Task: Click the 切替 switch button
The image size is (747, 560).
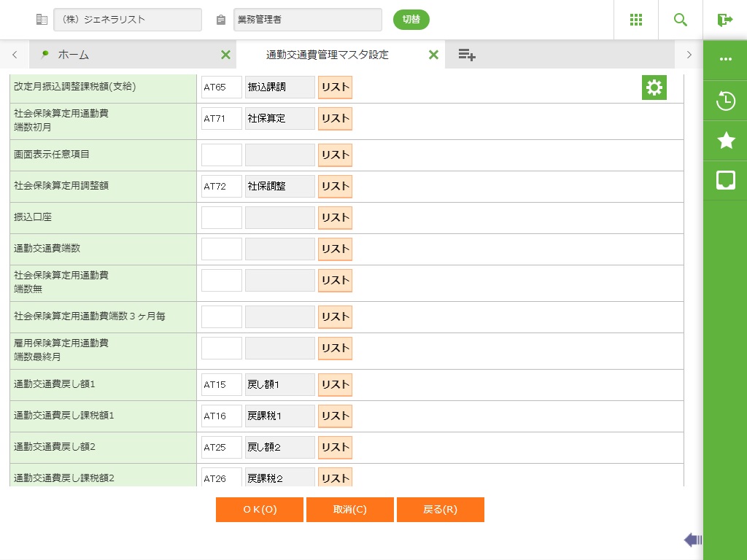Action: [411, 20]
